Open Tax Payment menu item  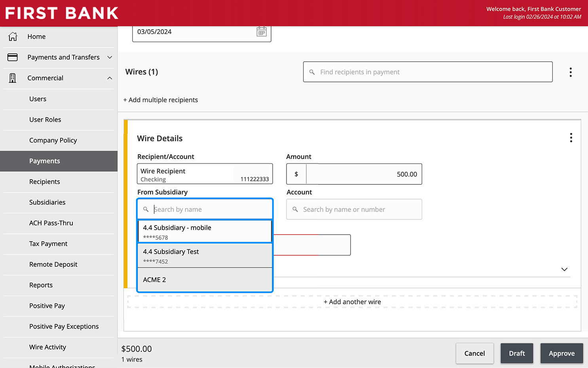tap(59, 244)
